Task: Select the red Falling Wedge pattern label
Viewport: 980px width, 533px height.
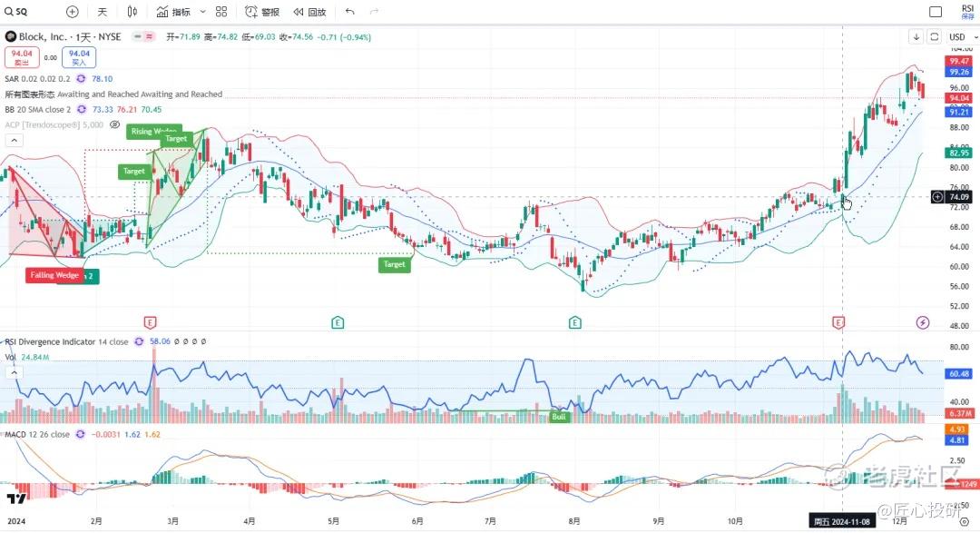Action: pyautogui.click(x=54, y=275)
